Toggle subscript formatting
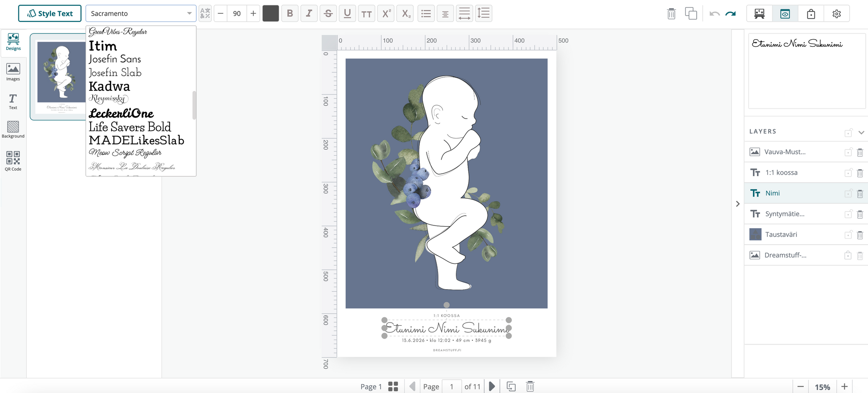The height and width of the screenshot is (393, 868). point(405,13)
